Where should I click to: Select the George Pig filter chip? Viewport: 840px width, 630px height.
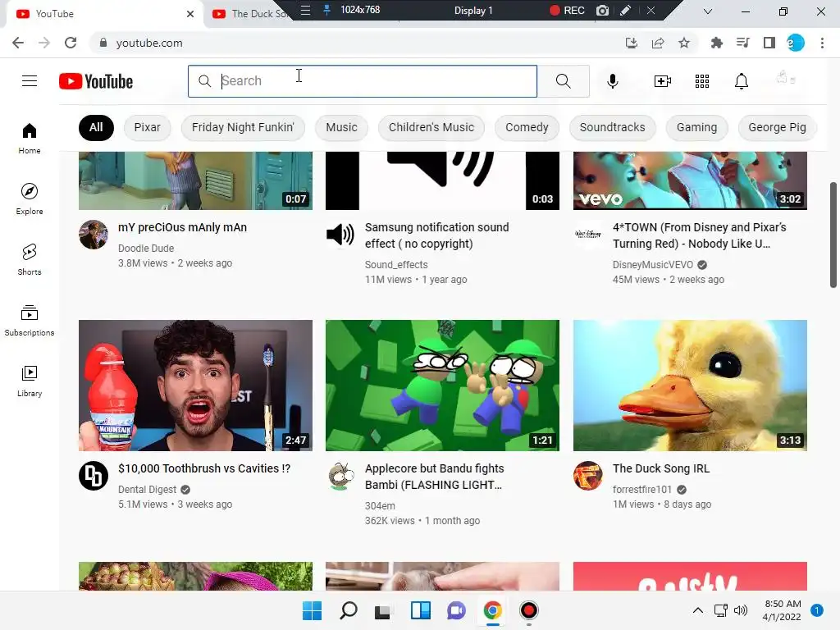[x=777, y=127]
